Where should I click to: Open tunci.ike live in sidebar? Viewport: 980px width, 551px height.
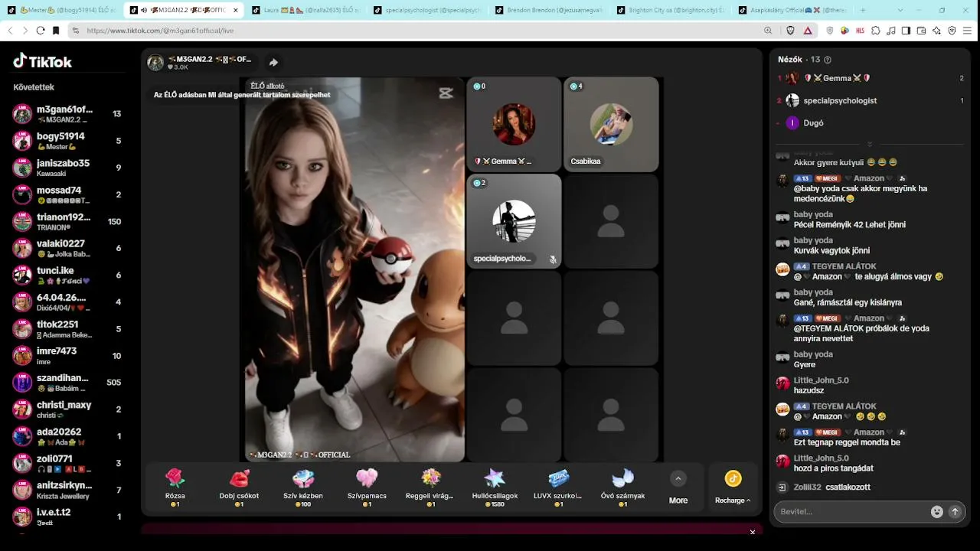[x=68, y=275]
